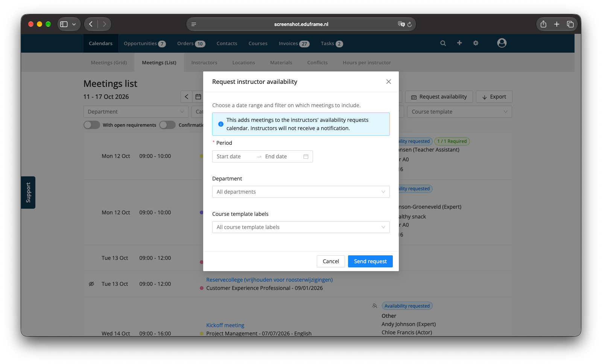Open the Conflicts tab

[x=318, y=63]
